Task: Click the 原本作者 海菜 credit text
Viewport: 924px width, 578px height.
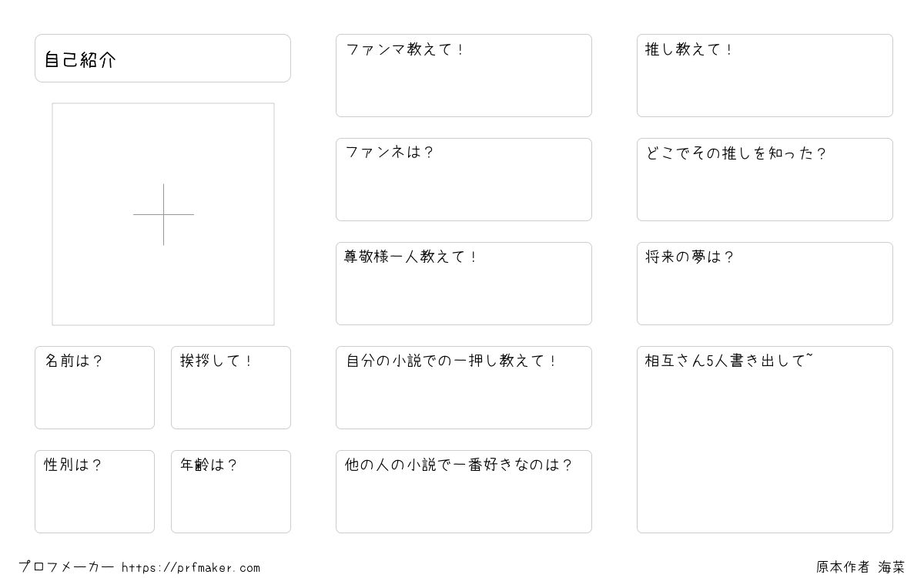Action: [x=861, y=567]
